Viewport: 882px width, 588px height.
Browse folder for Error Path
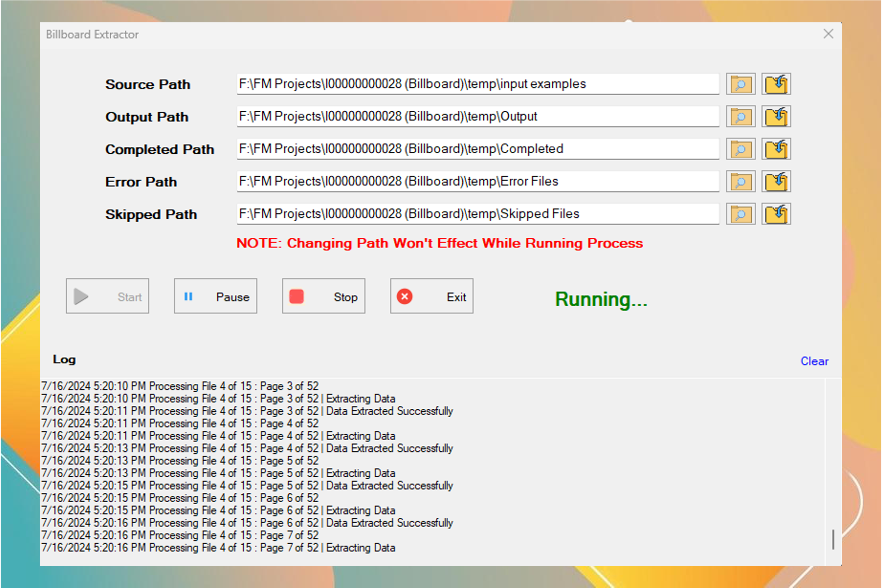click(740, 182)
